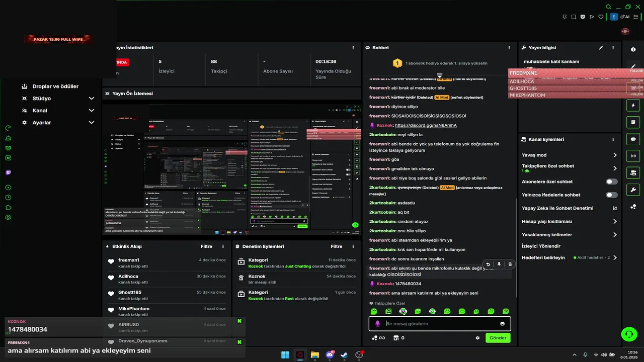
Task: Reply to the hovered chat message
Action: tap(488, 264)
